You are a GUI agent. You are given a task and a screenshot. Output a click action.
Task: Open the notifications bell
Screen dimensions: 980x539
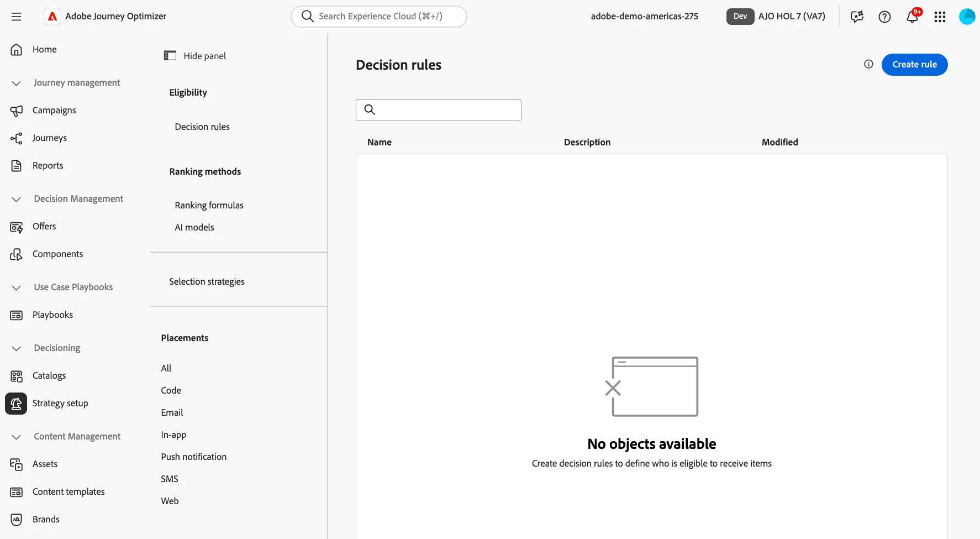point(912,17)
